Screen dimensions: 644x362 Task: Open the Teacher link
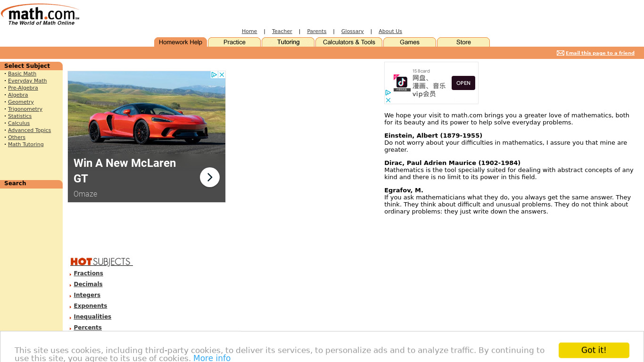[x=282, y=32]
